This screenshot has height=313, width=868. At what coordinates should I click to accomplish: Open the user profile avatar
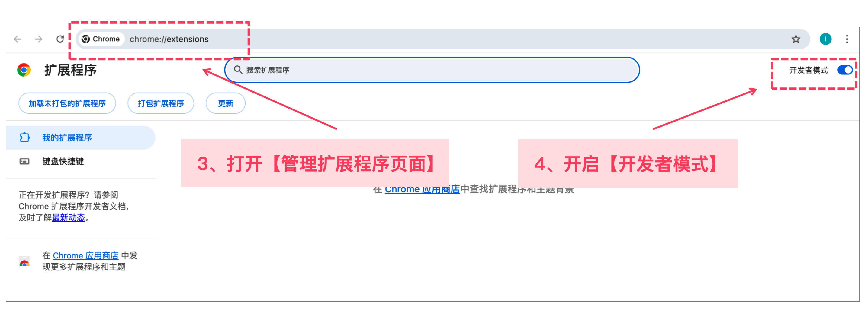[825, 39]
